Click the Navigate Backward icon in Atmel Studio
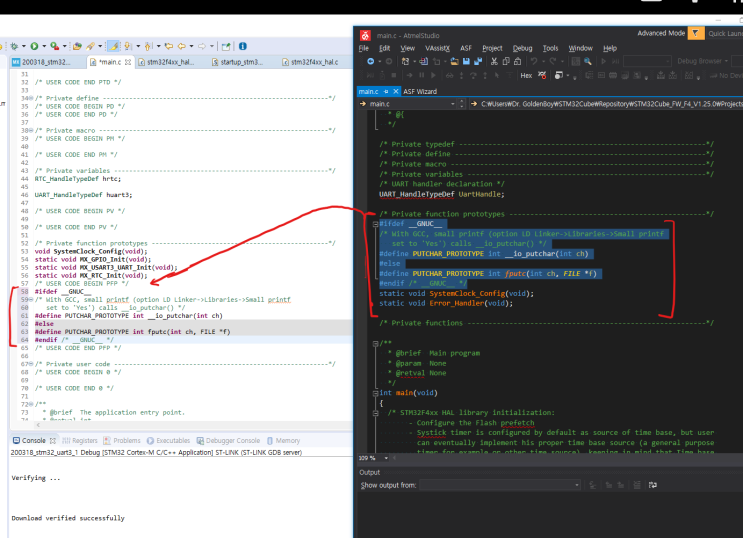Viewport: 743px width, 538px height. click(x=371, y=61)
